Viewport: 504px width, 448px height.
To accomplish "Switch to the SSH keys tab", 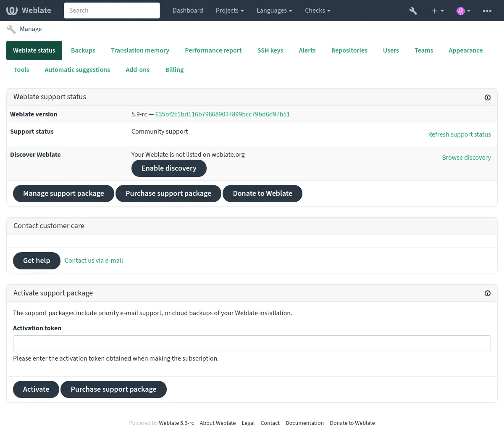I will tap(270, 50).
